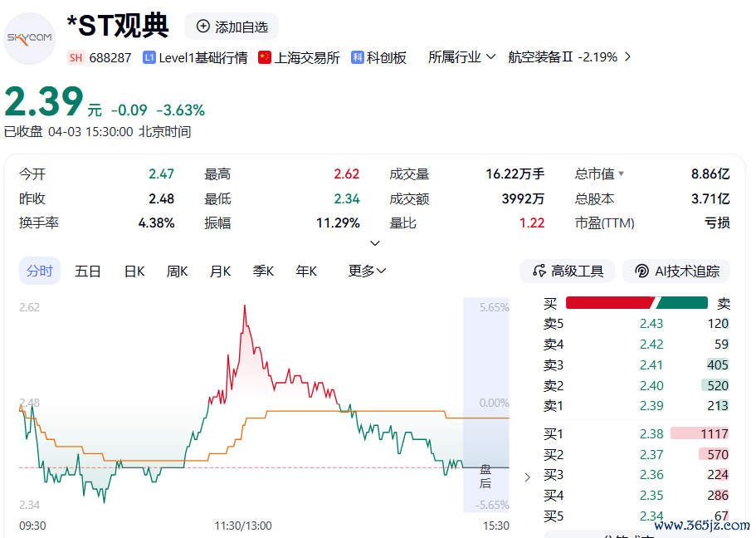This screenshot has height=538, width=756.
Task: Click 买4 price 2.35
Action: [651, 495]
